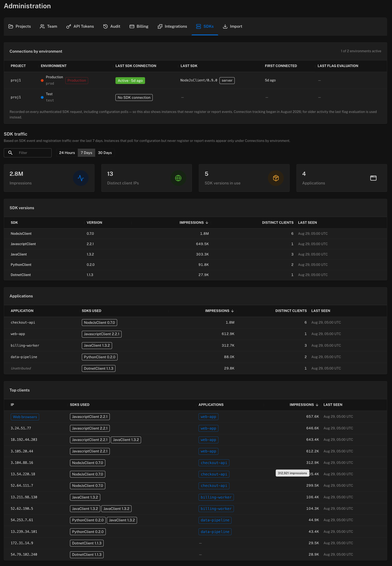Screen dimensions: 392x566
Task: Click the DotnetClient 1.1.3 chip in the 172.31.14.9 row
Action: coord(86,543)
